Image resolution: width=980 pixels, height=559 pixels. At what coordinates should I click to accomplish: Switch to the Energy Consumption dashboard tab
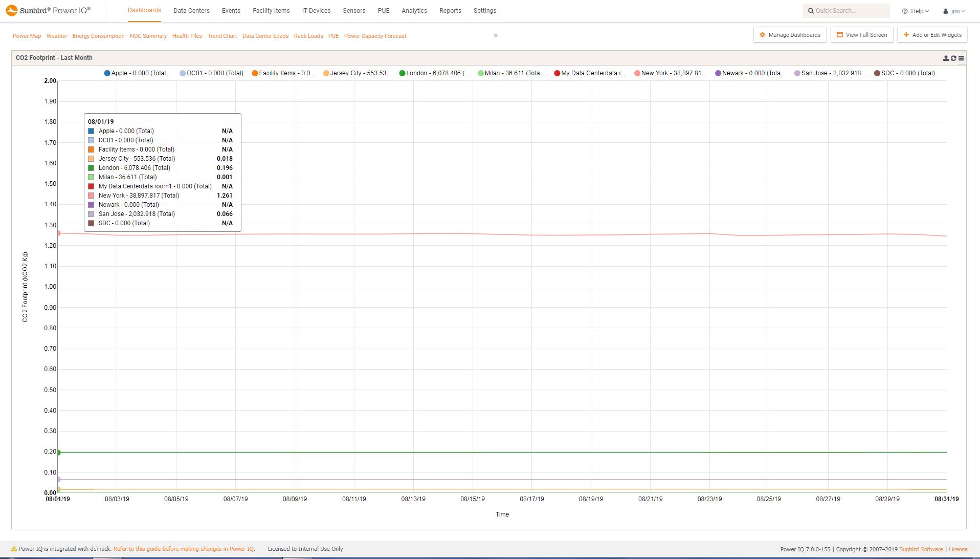(x=98, y=36)
